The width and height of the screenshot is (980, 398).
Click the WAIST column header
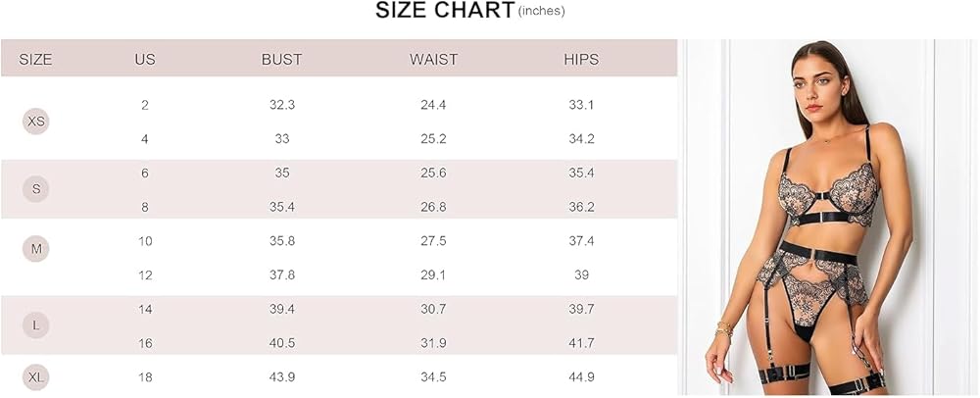coord(433,60)
